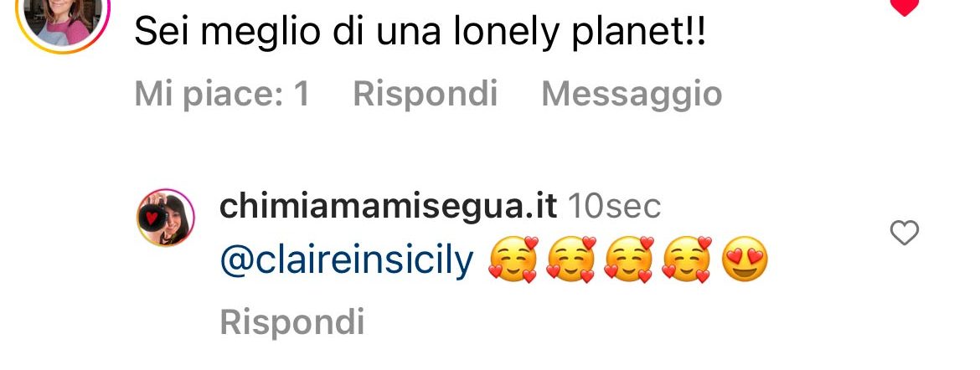Image resolution: width=980 pixels, height=370 pixels.
Task: Open the chimiamamisegua.it username link
Action: point(388,207)
